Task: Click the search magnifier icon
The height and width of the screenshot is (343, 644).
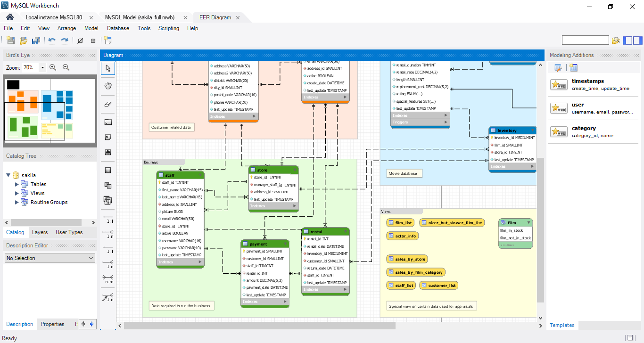Action: coord(615,41)
